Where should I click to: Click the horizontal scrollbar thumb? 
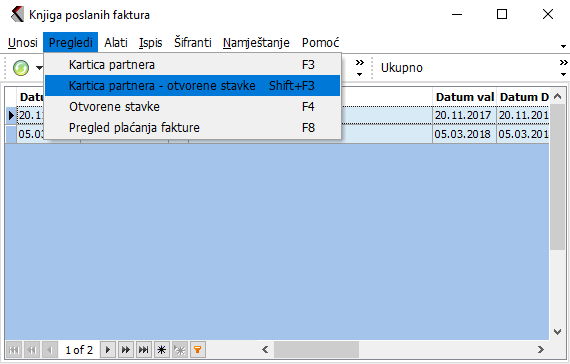point(316,350)
